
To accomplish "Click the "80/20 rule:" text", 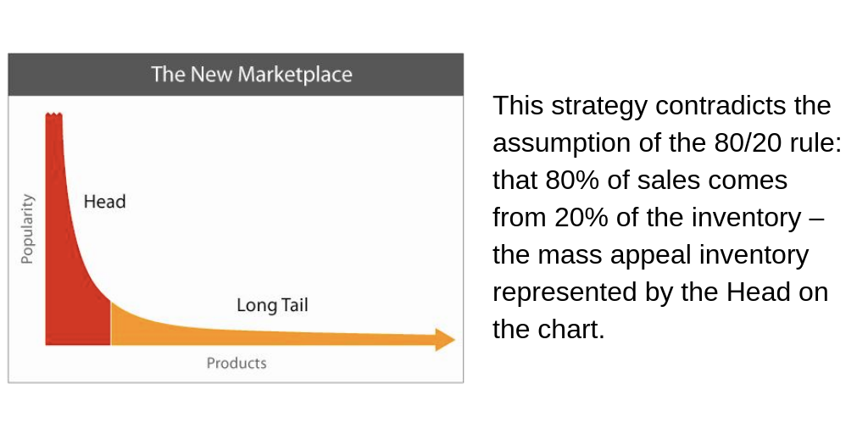I will pos(774,142).
